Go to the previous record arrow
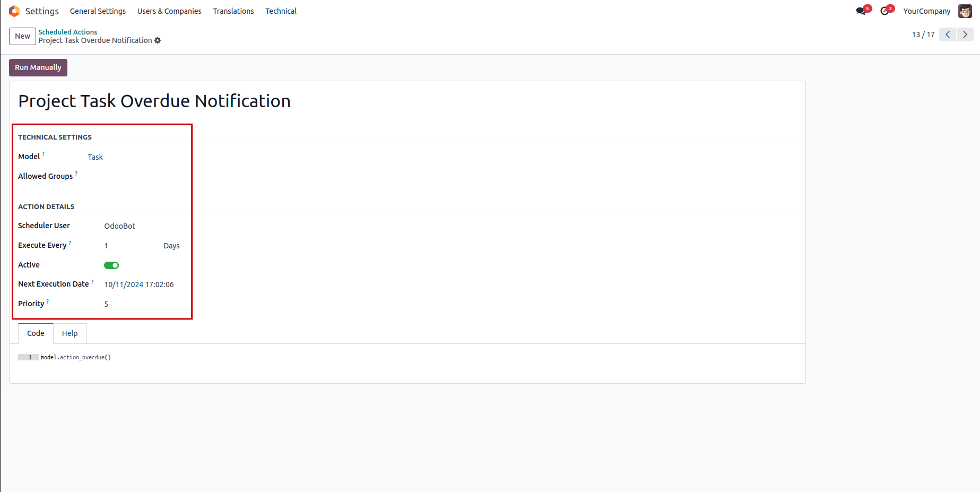The height and width of the screenshot is (492, 980). [948, 34]
